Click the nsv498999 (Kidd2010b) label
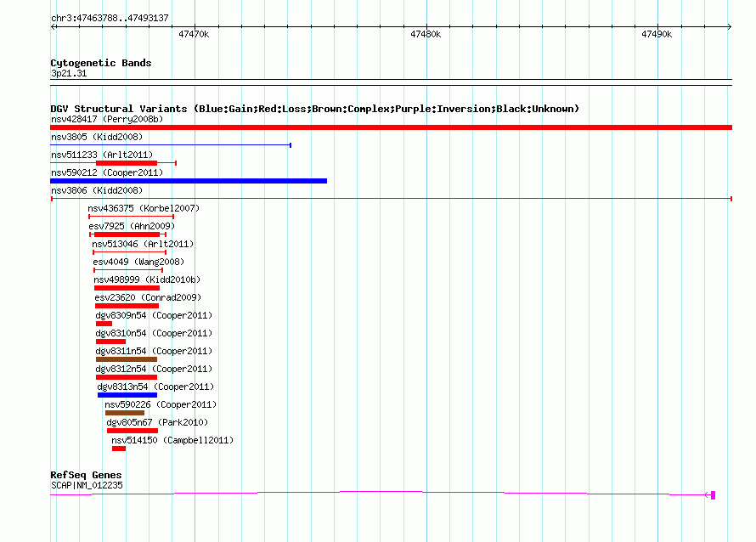Image resolution: width=756 pixels, height=542 pixels. click(x=147, y=279)
